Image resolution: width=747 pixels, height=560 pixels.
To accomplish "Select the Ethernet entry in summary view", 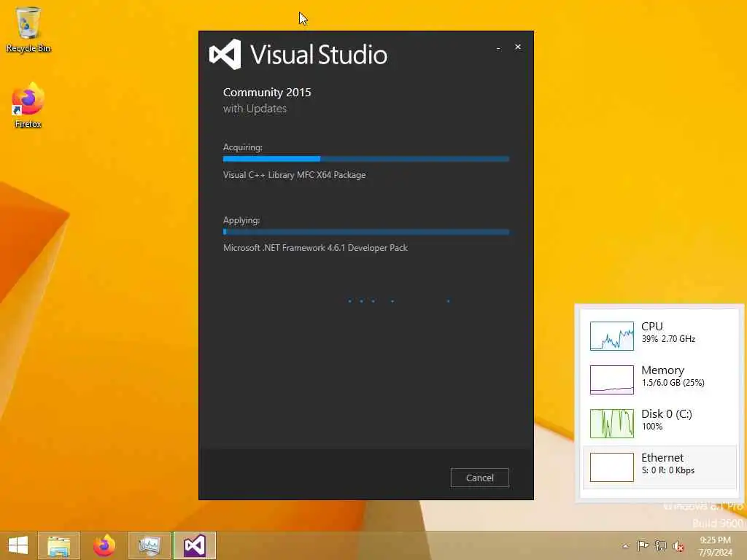I will tap(659, 467).
